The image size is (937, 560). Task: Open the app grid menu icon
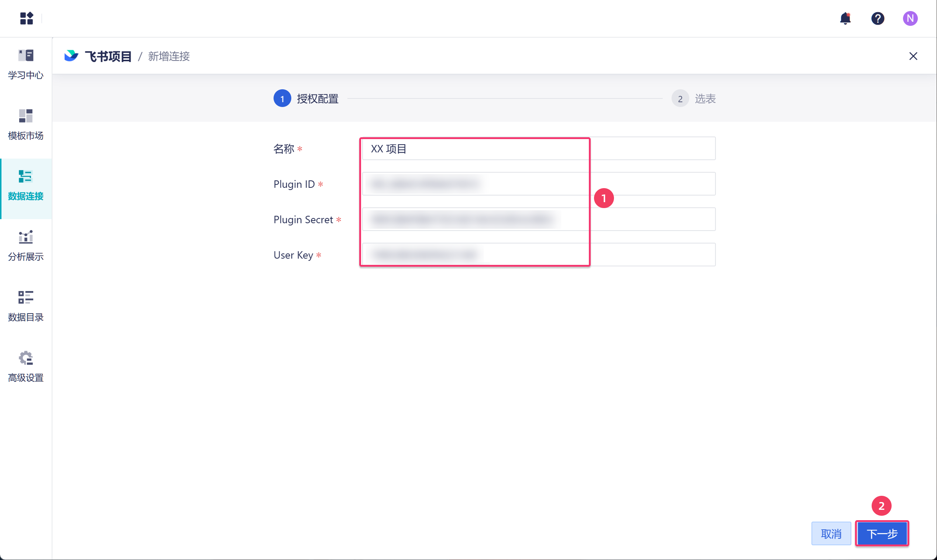pyautogui.click(x=27, y=18)
